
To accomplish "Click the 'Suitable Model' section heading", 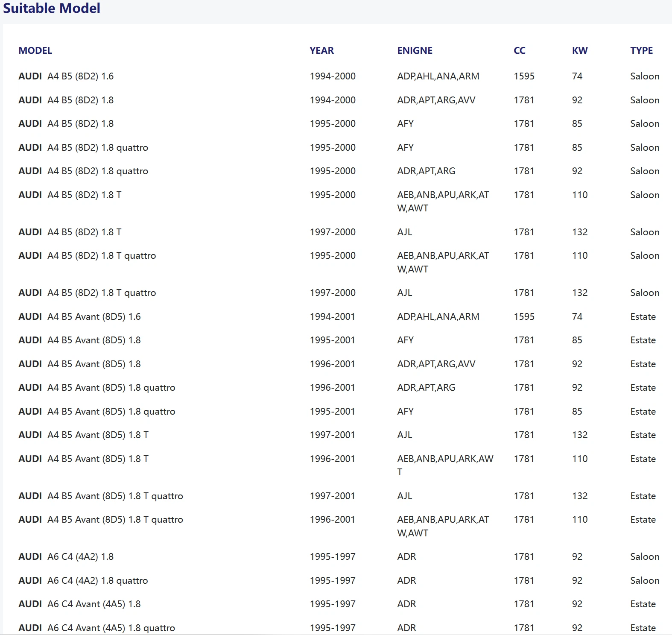I will pos(52,8).
